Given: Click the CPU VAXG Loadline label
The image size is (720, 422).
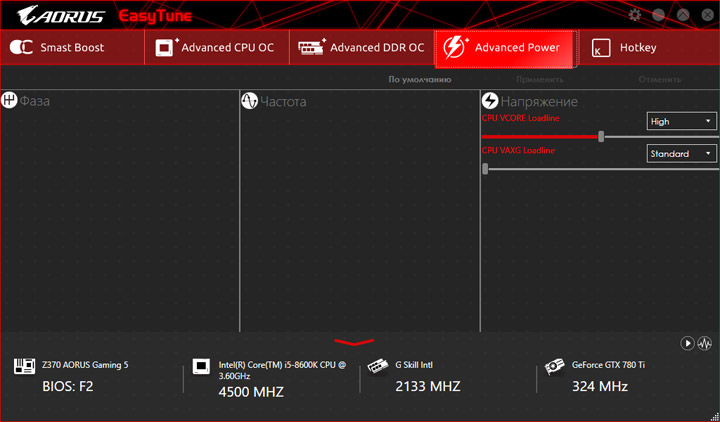Looking at the screenshot, I should 518,150.
